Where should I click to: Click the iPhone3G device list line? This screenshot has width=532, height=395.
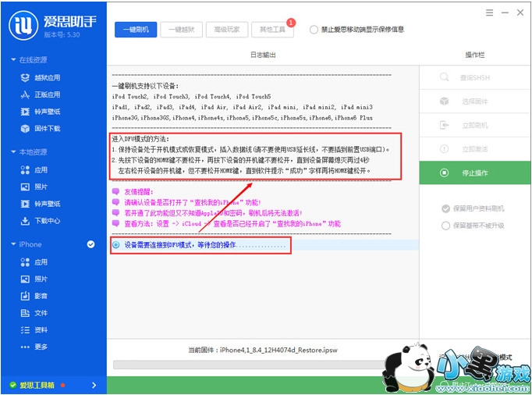tap(243, 118)
